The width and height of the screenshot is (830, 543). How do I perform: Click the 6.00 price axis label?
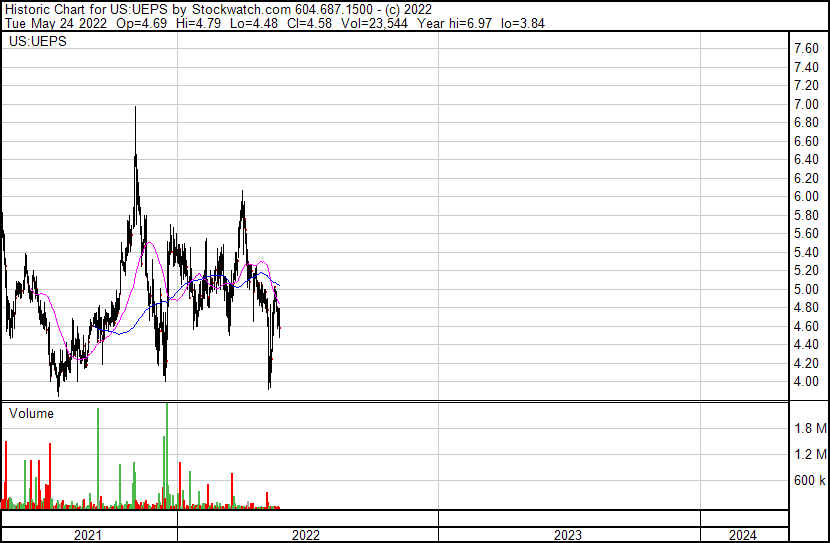pos(806,196)
